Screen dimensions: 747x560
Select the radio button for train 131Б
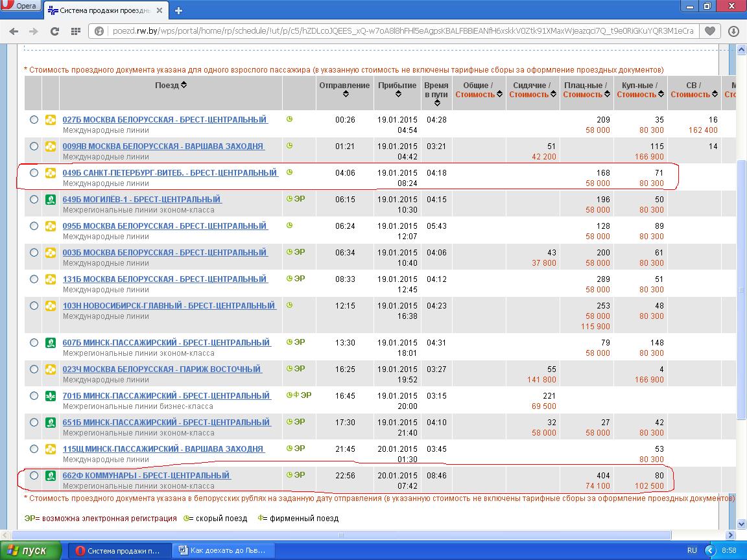coord(34,279)
